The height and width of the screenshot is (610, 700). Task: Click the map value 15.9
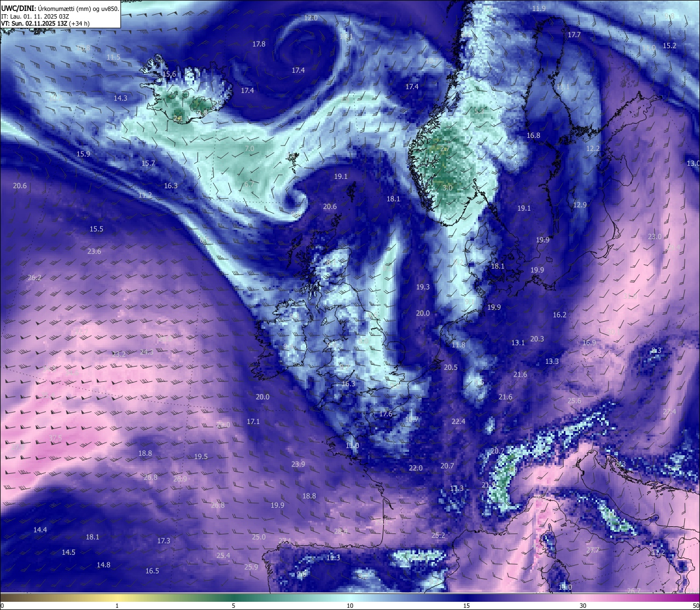[83, 154]
